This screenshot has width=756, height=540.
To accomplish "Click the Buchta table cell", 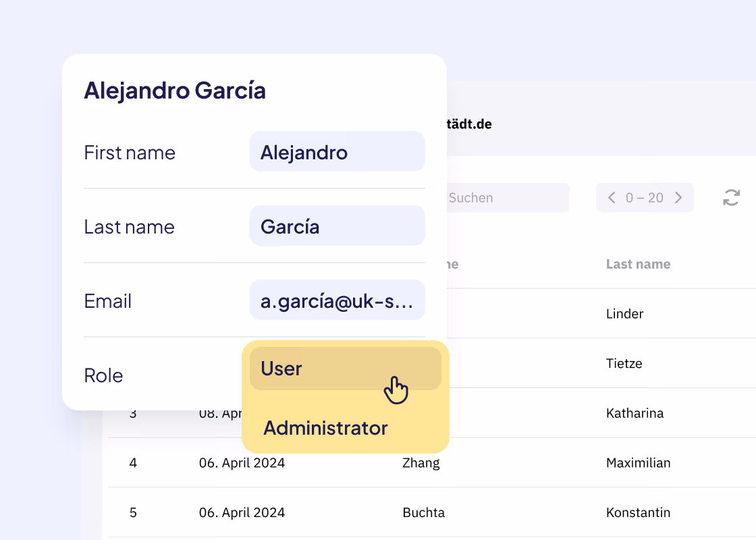I will tap(423, 512).
